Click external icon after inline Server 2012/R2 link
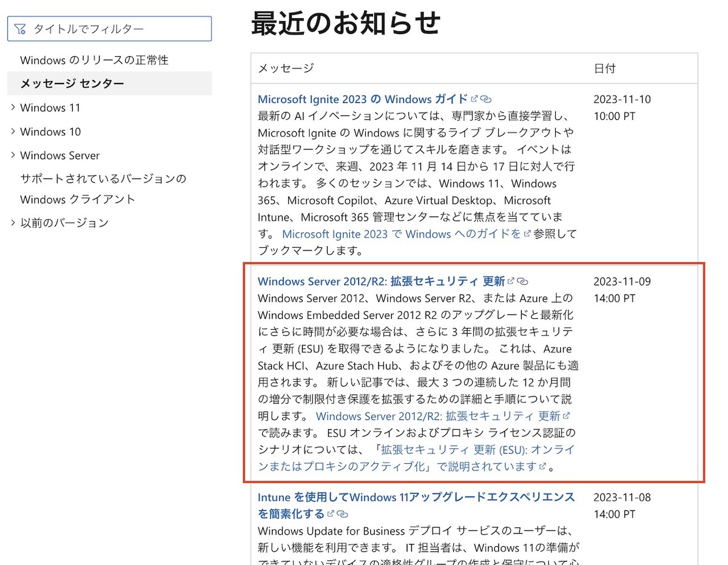728x565 pixels. coord(567,416)
